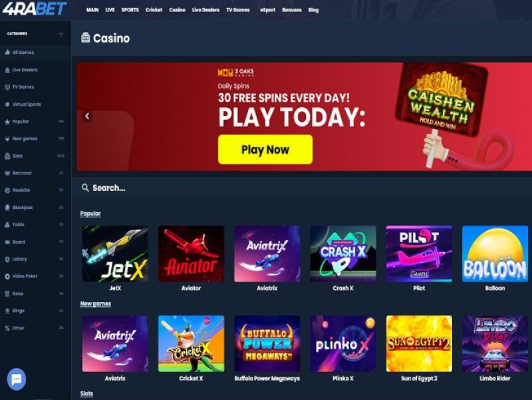532x400 pixels.
Task: Click the yellow Play Now button
Action: pos(265,149)
